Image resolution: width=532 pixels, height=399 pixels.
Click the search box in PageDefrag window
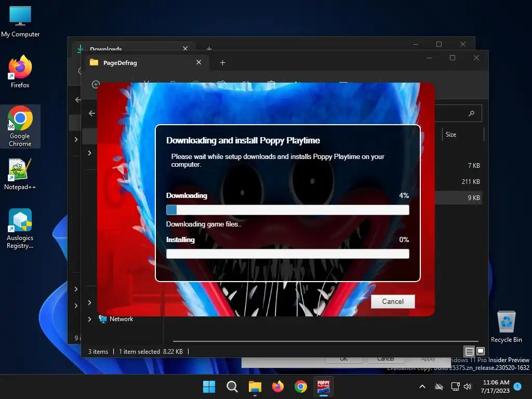pyautogui.click(x=458, y=113)
